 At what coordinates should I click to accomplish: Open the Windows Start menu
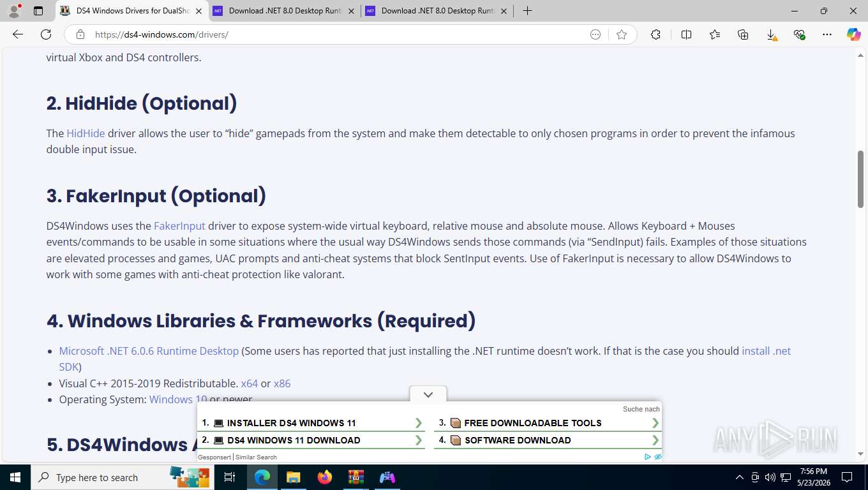click(15, 477)
